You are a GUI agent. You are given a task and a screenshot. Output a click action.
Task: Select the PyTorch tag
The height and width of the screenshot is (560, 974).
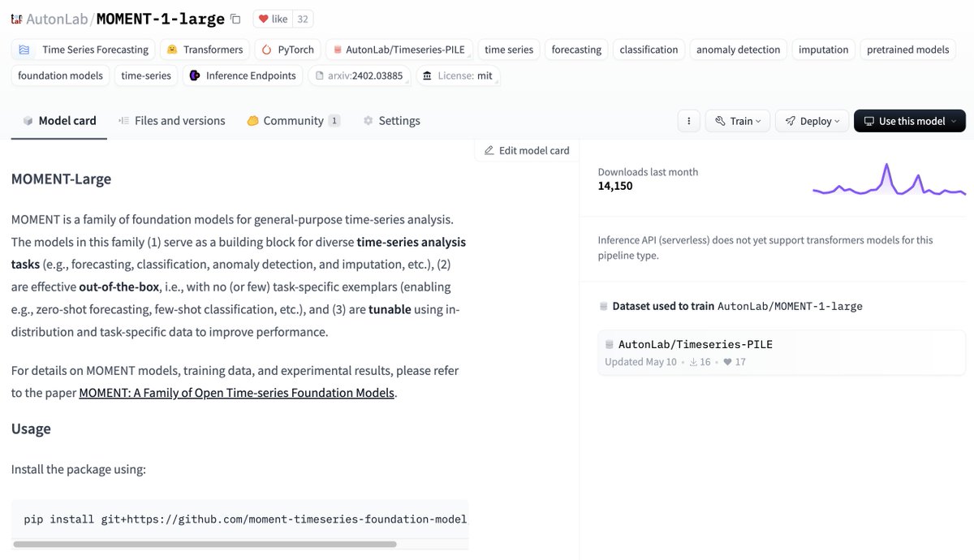click(x=288, y=50)
